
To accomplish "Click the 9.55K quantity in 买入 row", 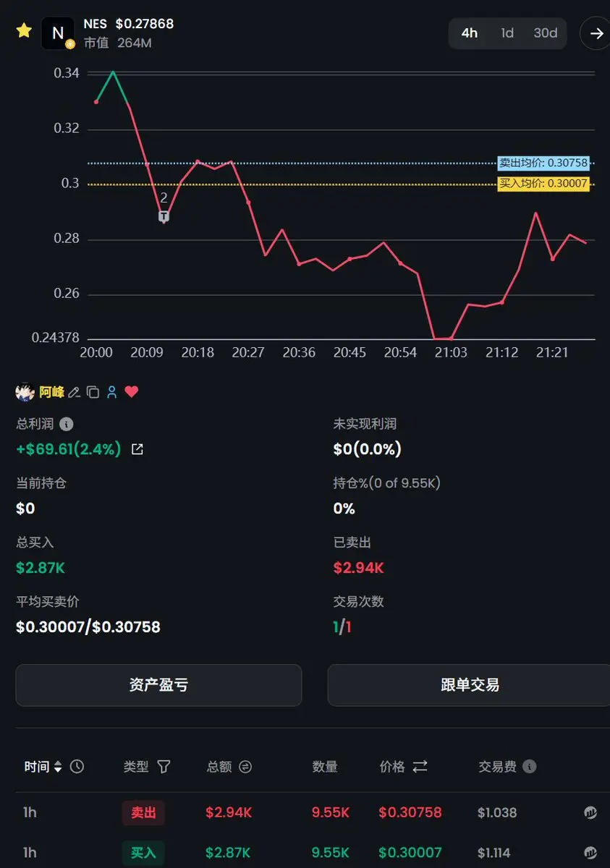I will coord(331,853).
